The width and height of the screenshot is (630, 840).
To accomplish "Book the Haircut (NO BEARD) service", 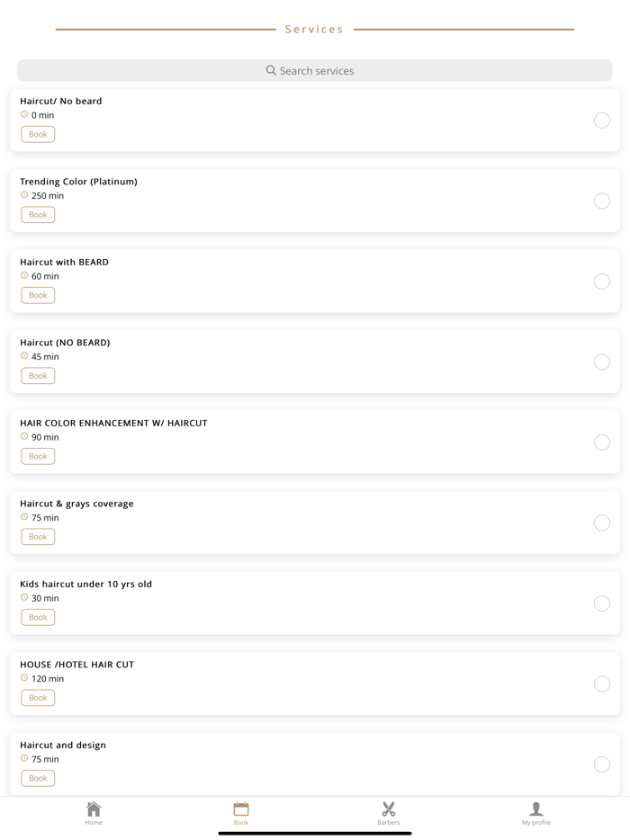I will (x=38, y=376).
